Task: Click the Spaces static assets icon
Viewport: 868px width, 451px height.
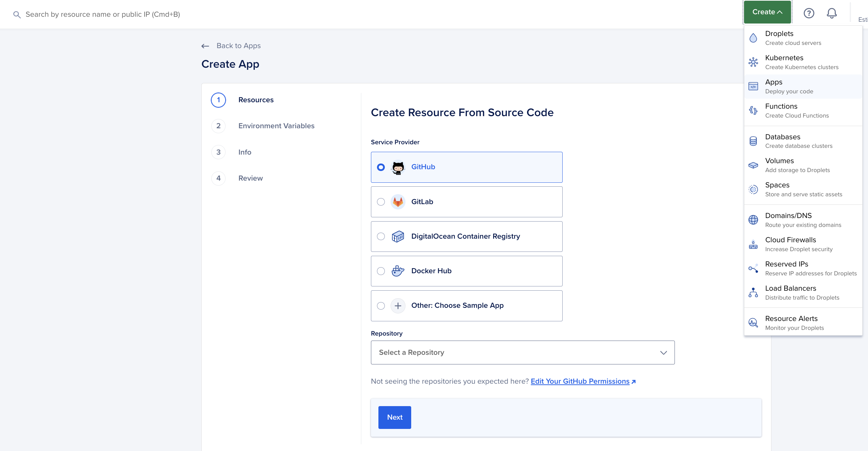Action: tap(754, 189)
